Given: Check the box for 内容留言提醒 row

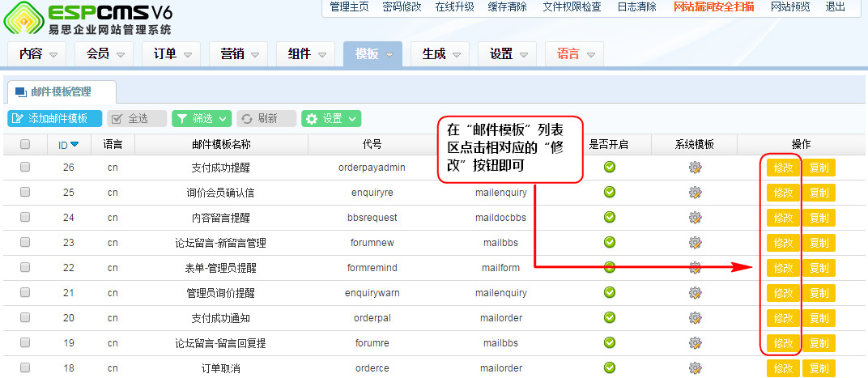Looking at the screenshot, I should [25, 217].
